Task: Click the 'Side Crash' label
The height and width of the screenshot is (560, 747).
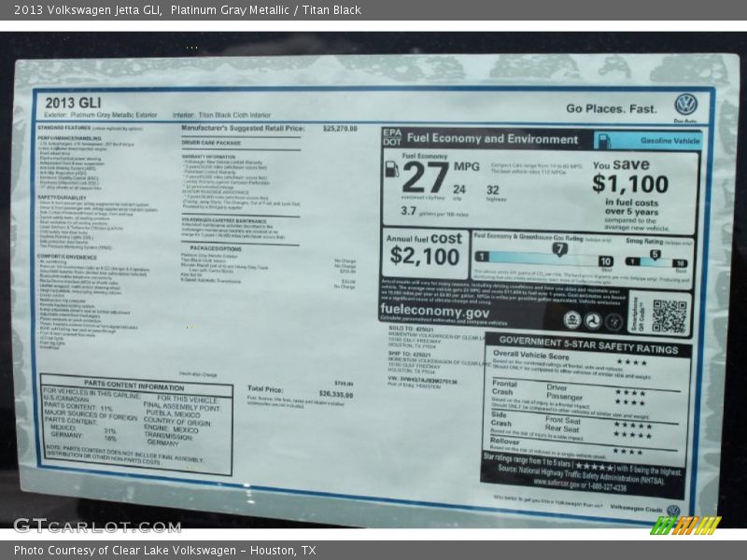Action: point(500,419)
